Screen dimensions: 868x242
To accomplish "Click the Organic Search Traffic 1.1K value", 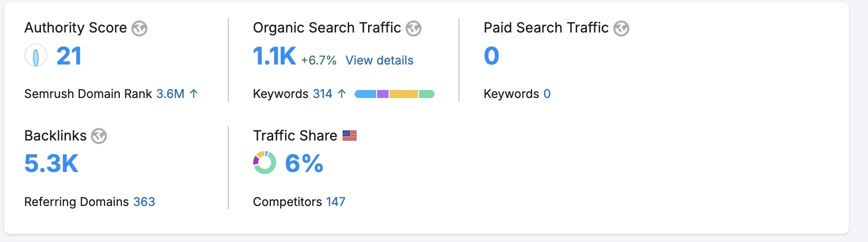I will click(274, 56).
